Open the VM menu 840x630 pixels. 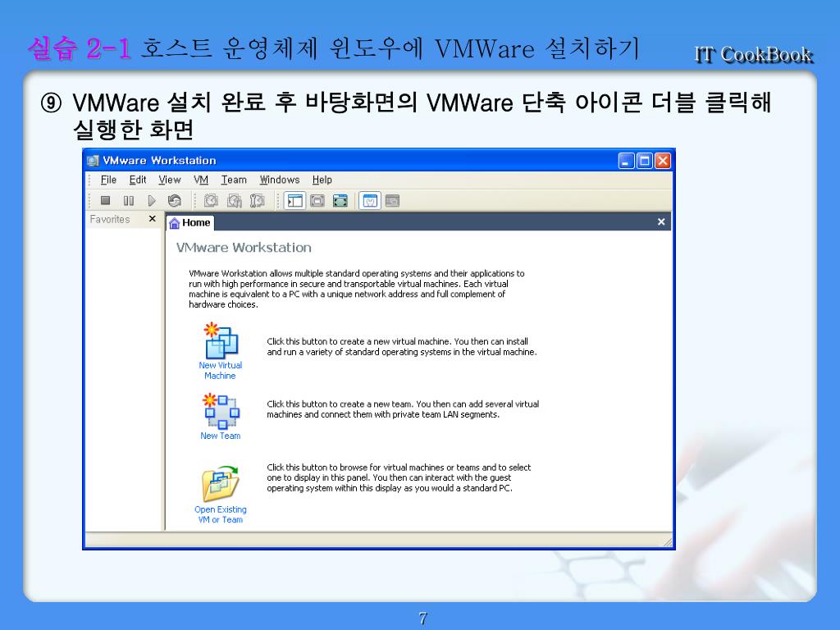coord(201,180)
